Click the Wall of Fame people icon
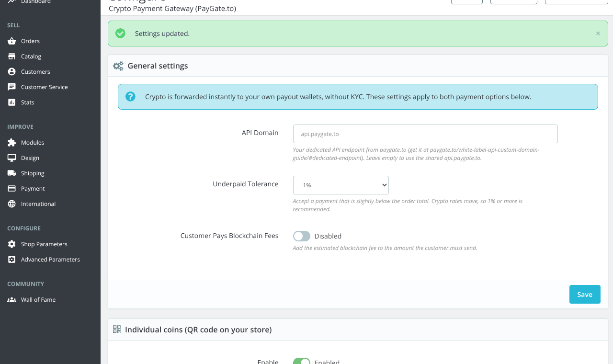The width and height of the screenshot is (613, 364). 12,300
